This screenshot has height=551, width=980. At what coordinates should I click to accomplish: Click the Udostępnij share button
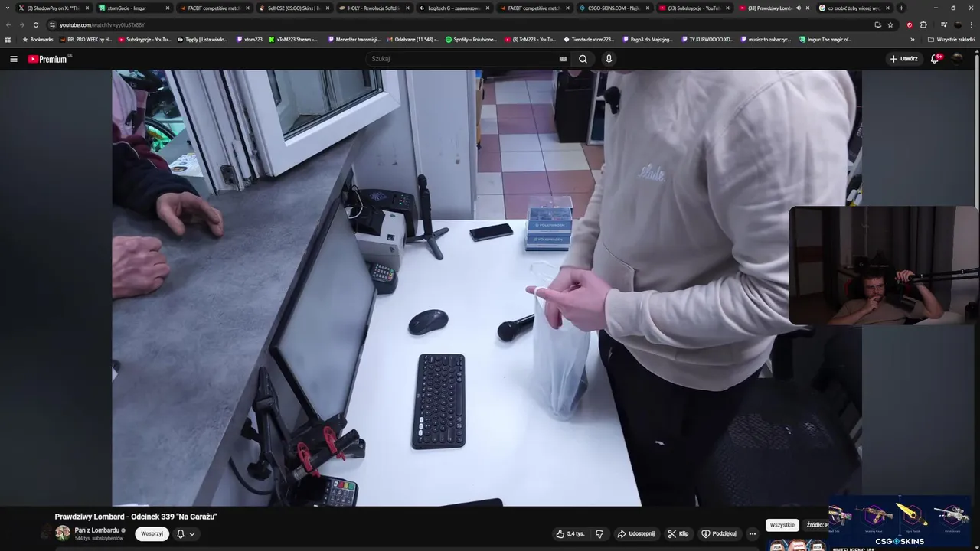click(636, 533)
